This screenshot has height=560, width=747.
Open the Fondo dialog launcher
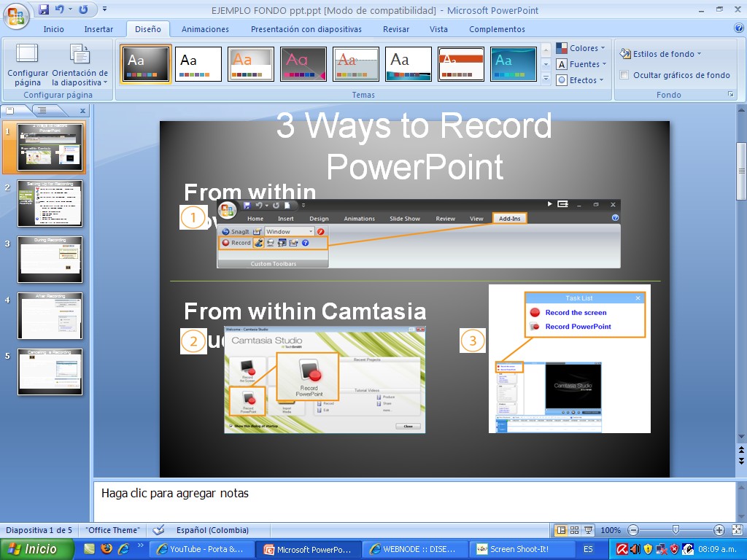[x=730, y=94]
